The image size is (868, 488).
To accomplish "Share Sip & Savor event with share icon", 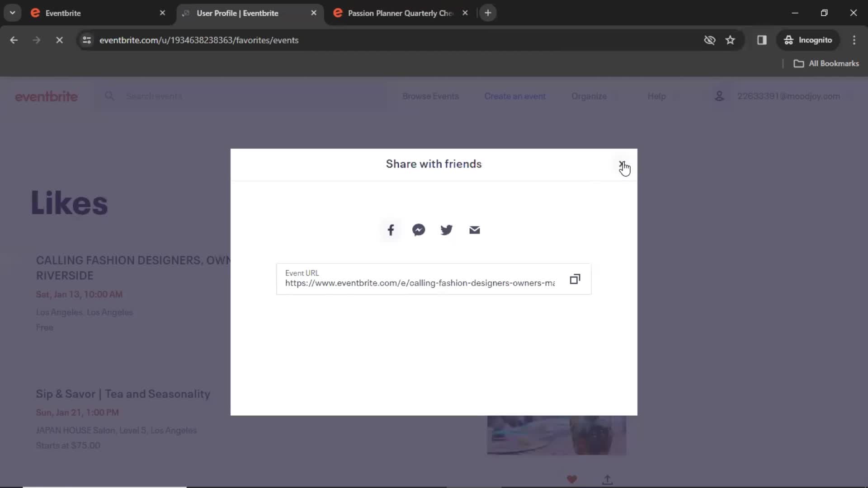I will point(608,479).
